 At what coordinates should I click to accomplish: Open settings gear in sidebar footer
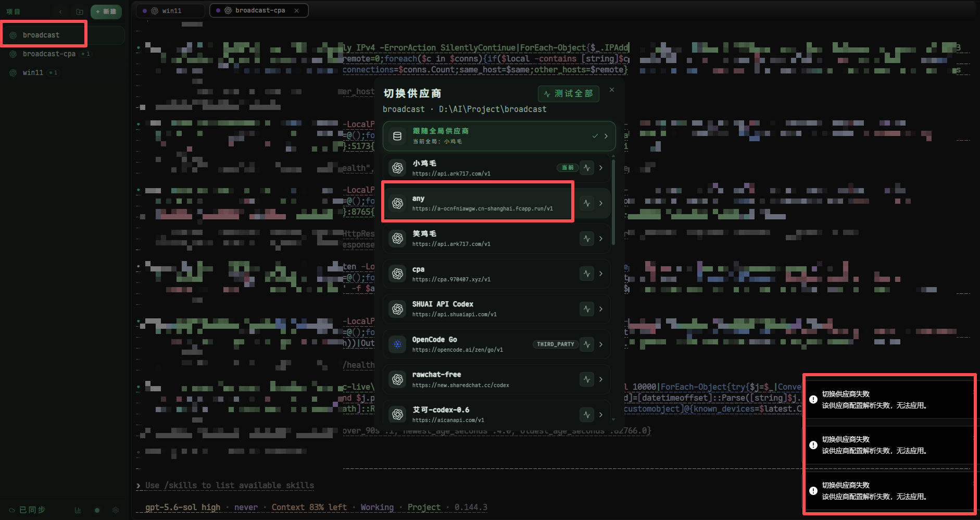[116, 510]
